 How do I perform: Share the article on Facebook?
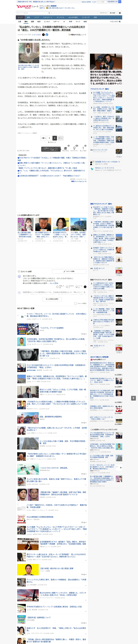click(x=47, y=35)
